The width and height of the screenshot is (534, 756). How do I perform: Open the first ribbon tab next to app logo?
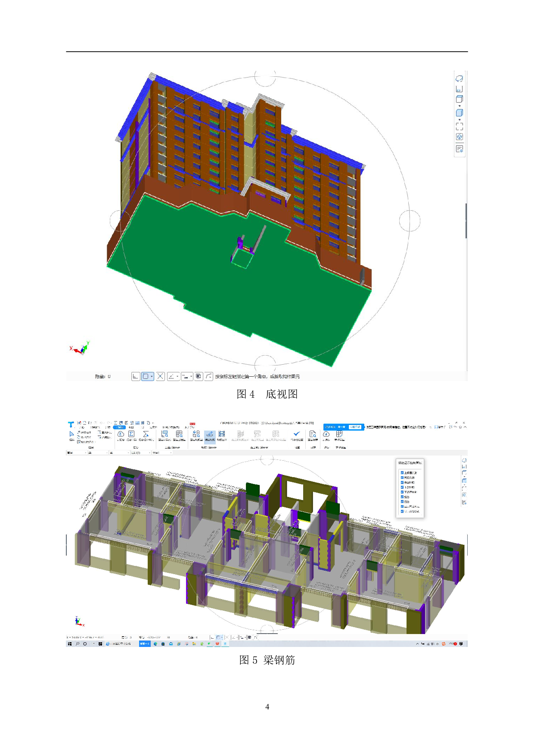(82, 428)
